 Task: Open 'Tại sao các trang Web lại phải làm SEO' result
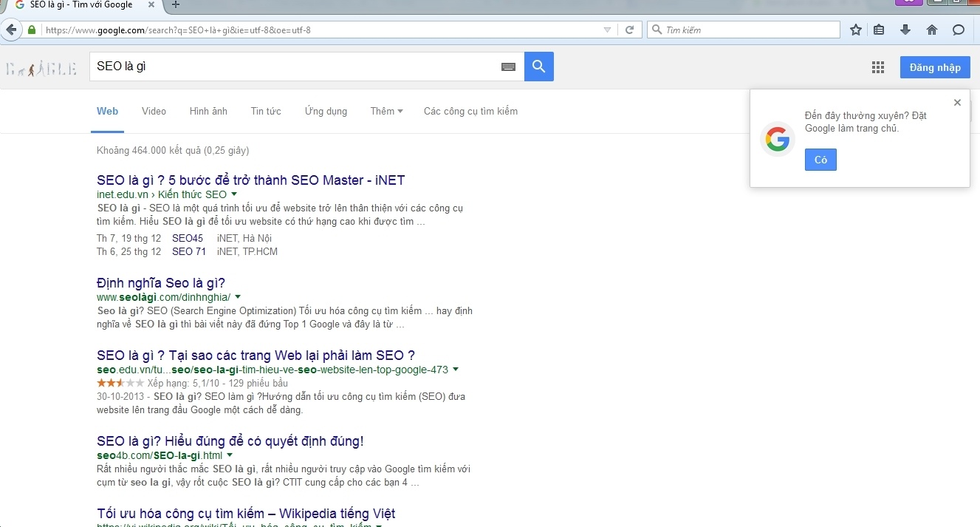tap(256, 356)
